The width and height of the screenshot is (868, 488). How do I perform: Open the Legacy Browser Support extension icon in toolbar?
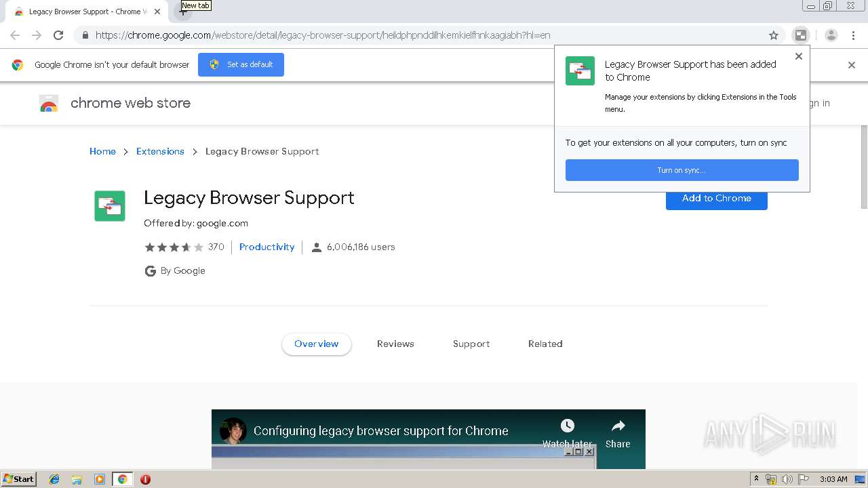click(x=801, y=35)
